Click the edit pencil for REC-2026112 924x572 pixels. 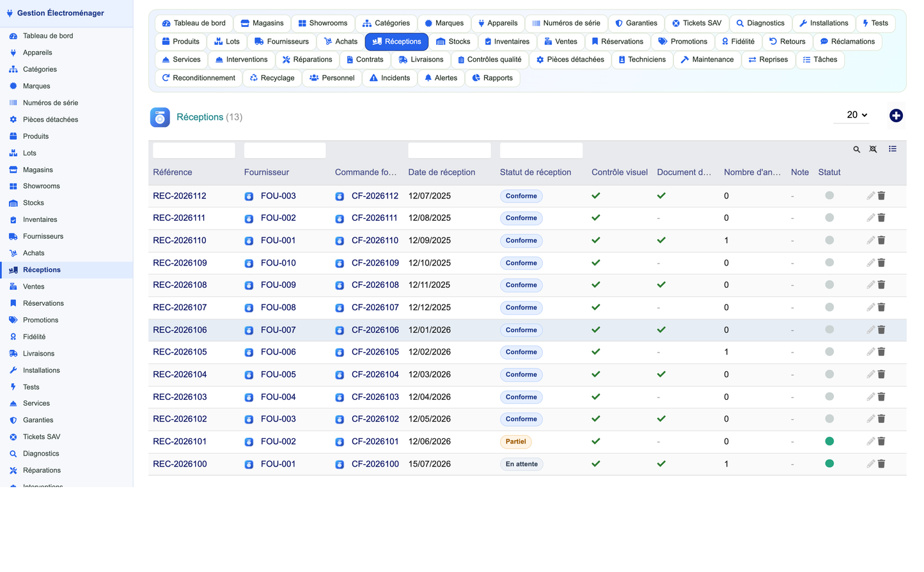pyautogui.click(x=870, y=196)
